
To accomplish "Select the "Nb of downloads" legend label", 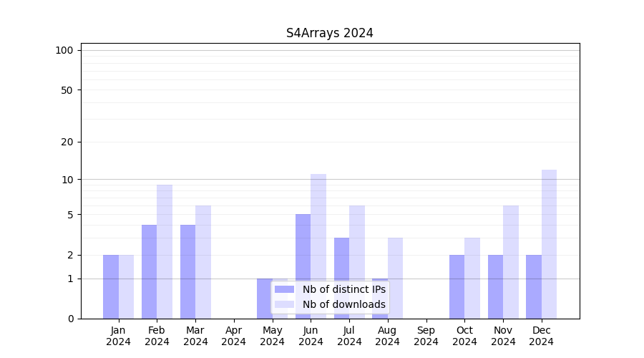I will point(343,304).
